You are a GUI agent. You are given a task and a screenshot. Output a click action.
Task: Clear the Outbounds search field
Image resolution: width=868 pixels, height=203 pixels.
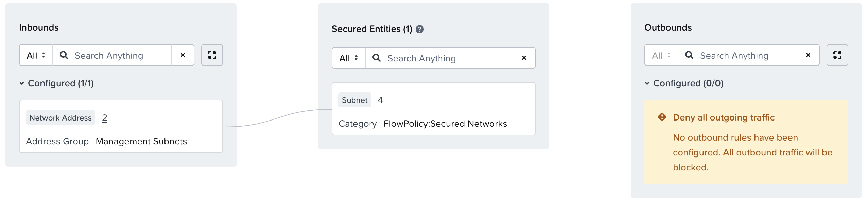(x=808, y=55)
